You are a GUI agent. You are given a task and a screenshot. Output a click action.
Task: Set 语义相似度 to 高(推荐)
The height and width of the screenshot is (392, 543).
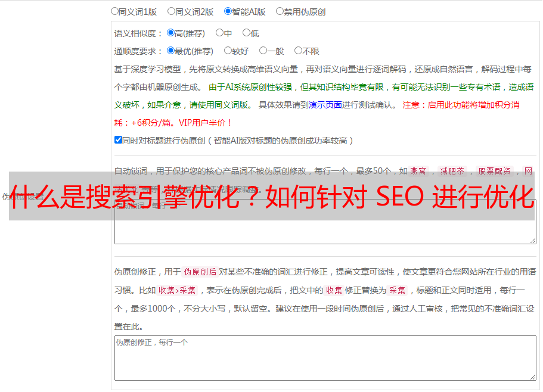(x=170, y=33)
